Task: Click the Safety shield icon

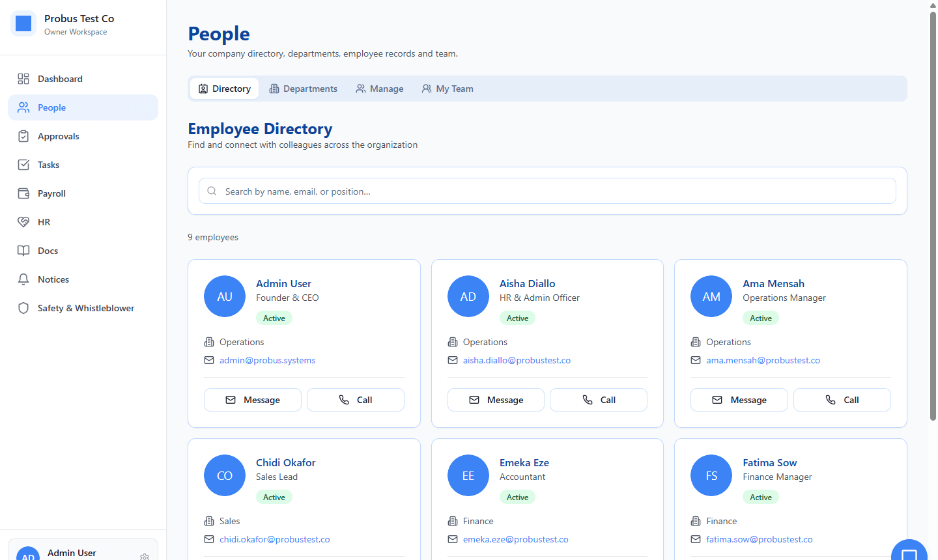Action: [x=23, y=308]
